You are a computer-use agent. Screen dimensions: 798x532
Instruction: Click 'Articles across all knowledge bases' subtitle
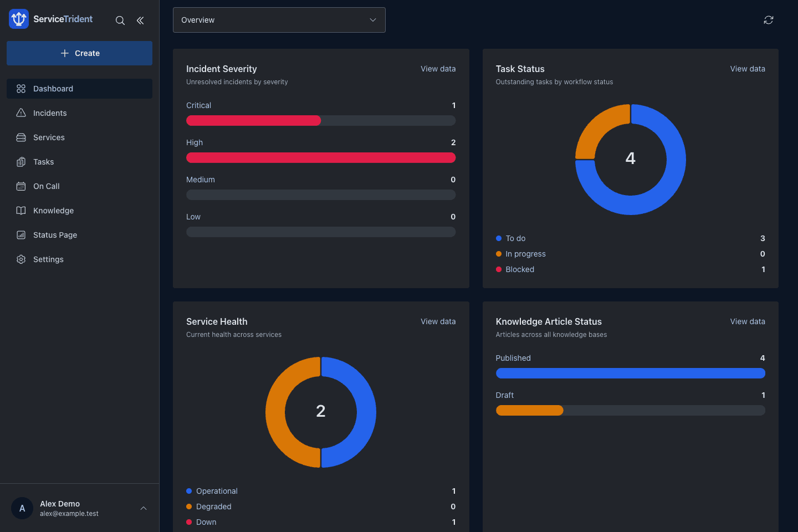[x=551, y=335]
